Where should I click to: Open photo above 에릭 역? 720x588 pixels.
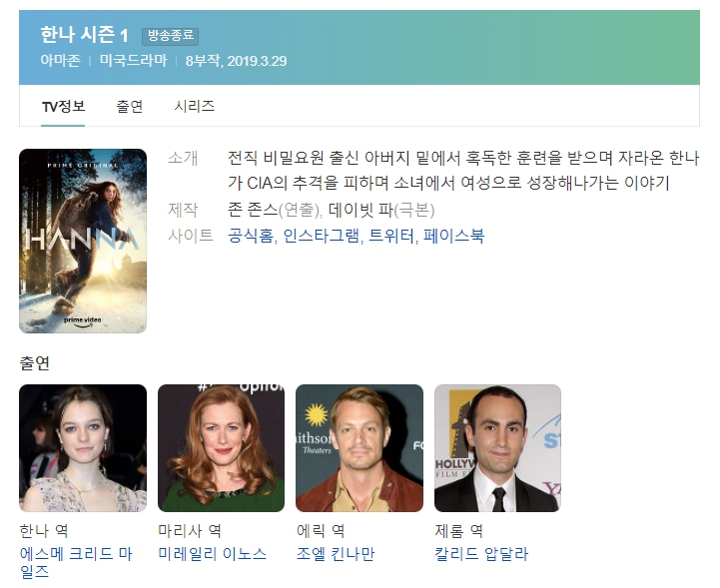[360, 448]
